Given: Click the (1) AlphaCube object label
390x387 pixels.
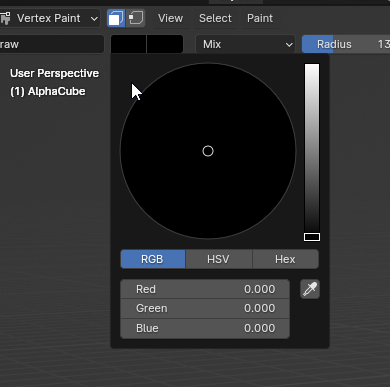Looking at the screenshot, I should tap(48, 91).
